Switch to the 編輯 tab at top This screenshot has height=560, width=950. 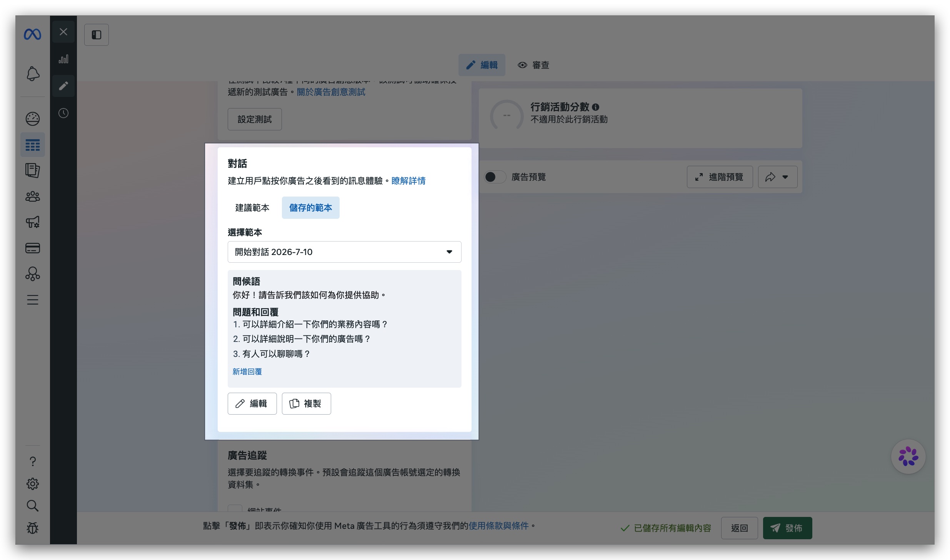click(x=482, y=65)
